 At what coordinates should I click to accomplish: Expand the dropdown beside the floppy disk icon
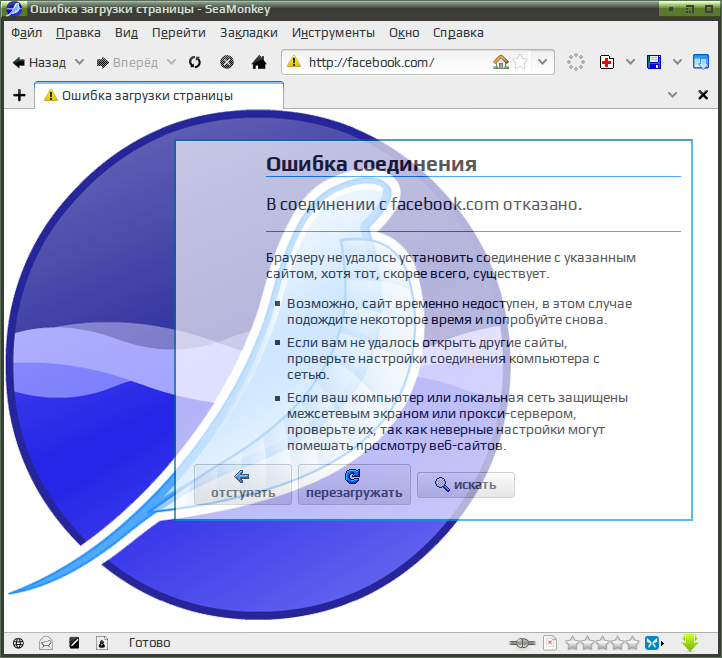[x=677, y=62]
